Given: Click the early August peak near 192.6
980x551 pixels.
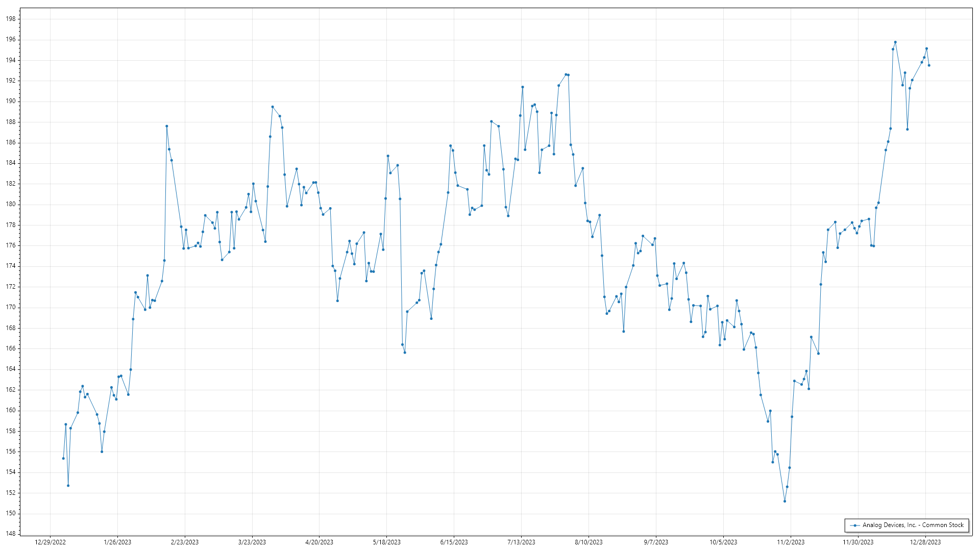Looking at the screenshot, I should (566, 74).
